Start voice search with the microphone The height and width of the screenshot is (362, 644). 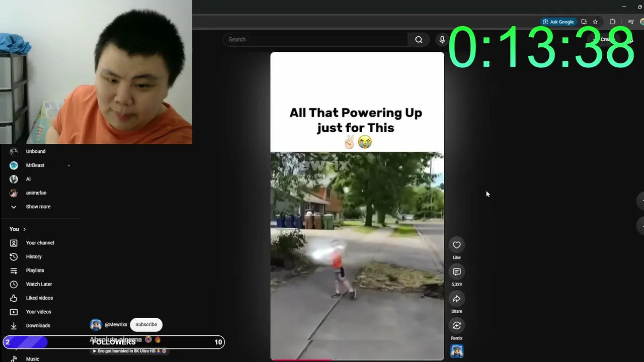pos(442,40)
